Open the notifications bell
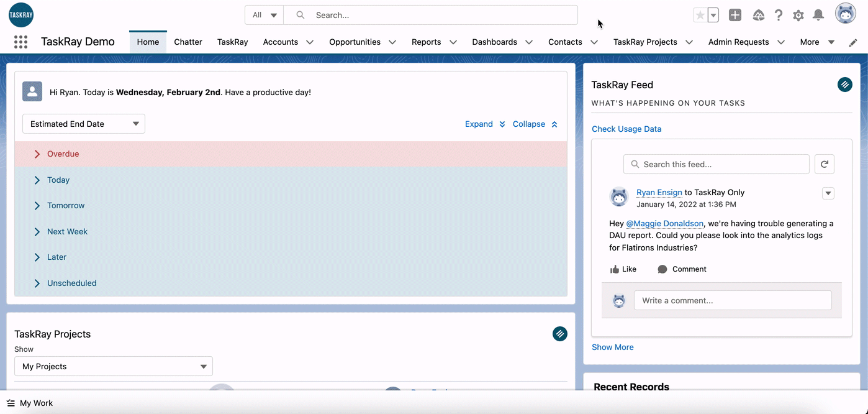Screen dimensions: 868x414 [818, 16]
